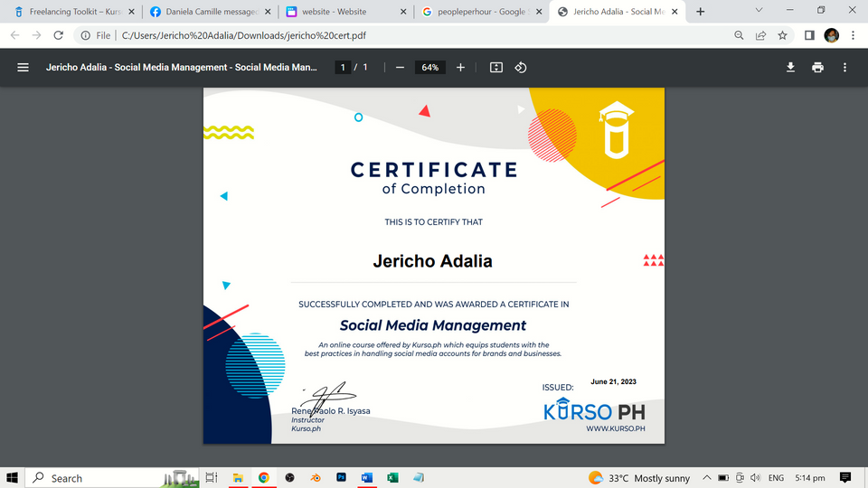Viewport: 868px width, 488px height.
Task: Switch to Freelancing Toolkit tab
Action: pos(72,12)
